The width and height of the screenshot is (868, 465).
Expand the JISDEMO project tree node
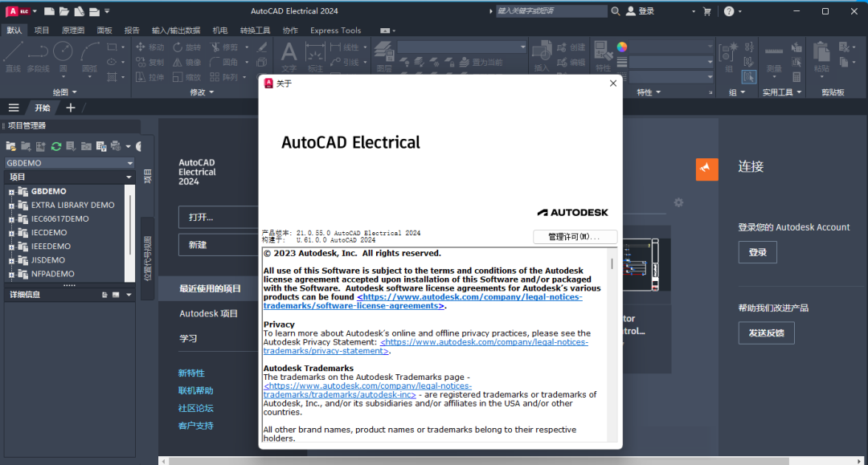11,260
